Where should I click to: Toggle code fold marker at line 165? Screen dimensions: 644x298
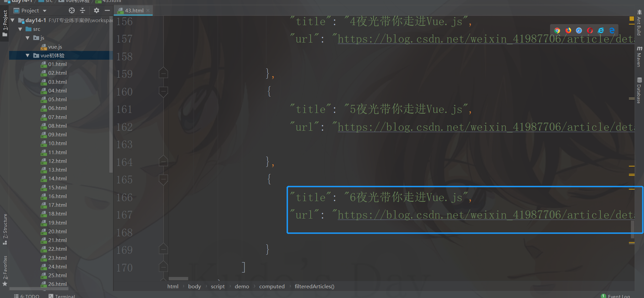pos(163,179)
